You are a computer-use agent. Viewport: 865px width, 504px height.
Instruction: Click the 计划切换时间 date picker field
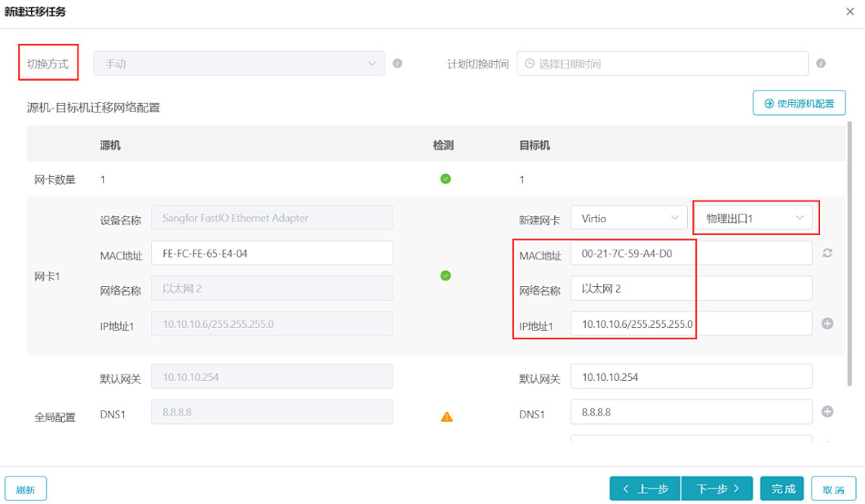coord(662,64)
